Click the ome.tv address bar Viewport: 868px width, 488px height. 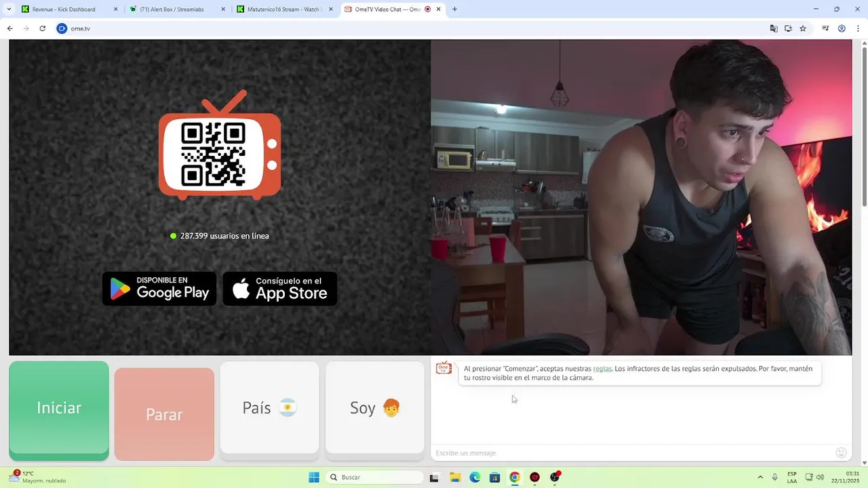(407, 28)
